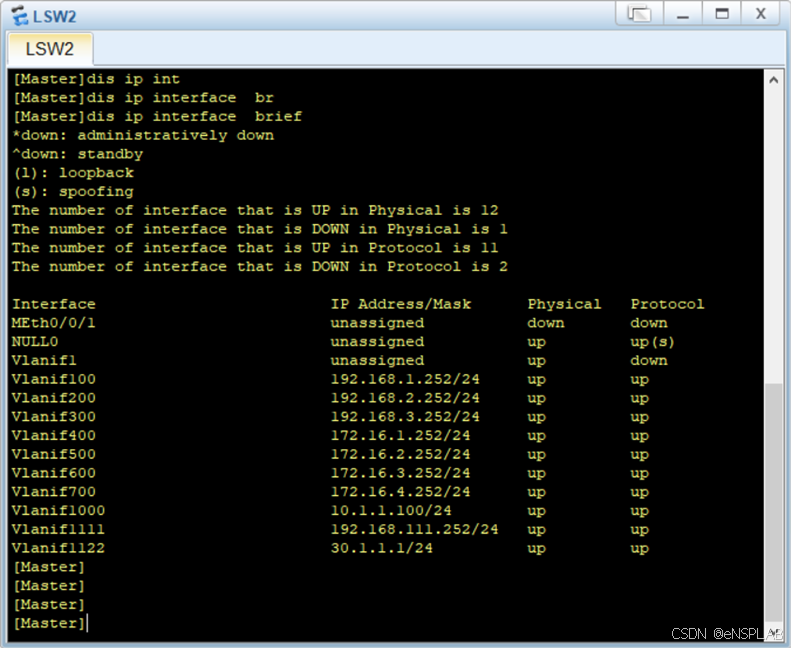This screenshot has width=791, height=648.
Task: Click the LSW2 switch icon in title bar
Action: click(19, 16)
